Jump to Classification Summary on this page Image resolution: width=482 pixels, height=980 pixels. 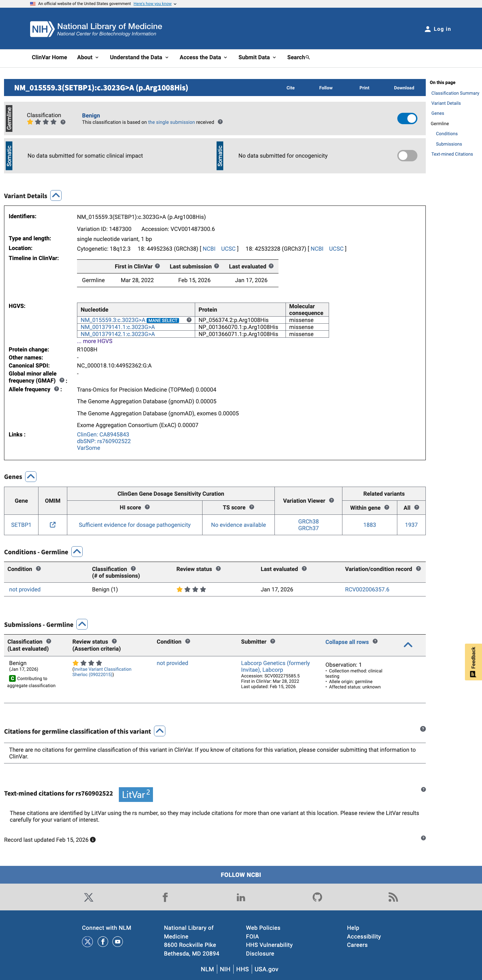coord(455,93)
